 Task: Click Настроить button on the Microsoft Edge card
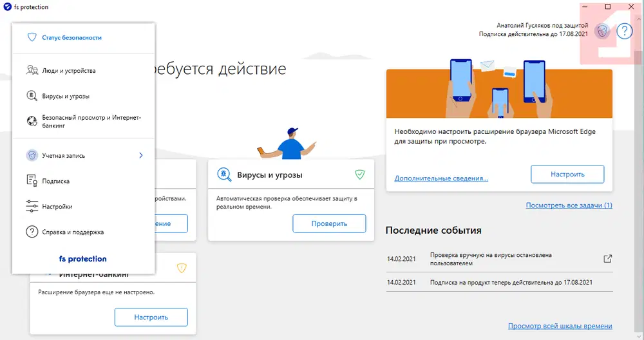pos(567,174)
